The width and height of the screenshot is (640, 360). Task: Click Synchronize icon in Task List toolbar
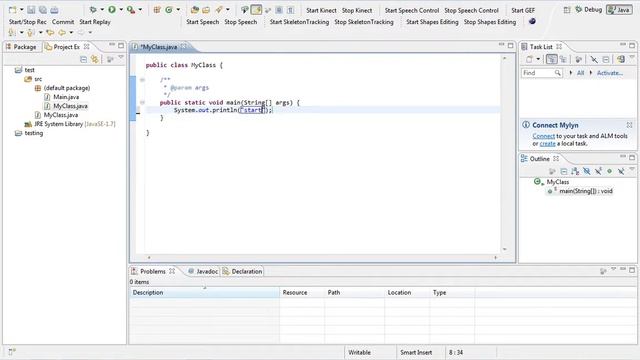[x=620, y=60]
